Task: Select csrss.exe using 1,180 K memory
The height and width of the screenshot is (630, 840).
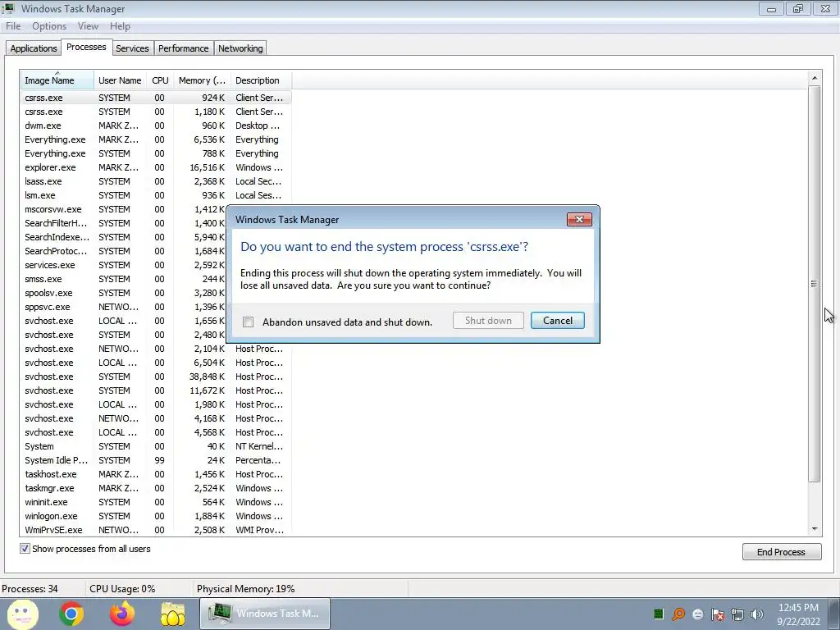Action: coord(156,112)
